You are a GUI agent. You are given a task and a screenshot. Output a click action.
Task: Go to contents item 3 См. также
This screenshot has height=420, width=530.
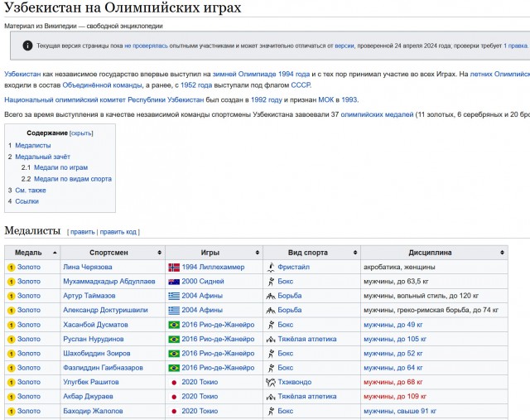pyautogui.click(x=31, y=191)
